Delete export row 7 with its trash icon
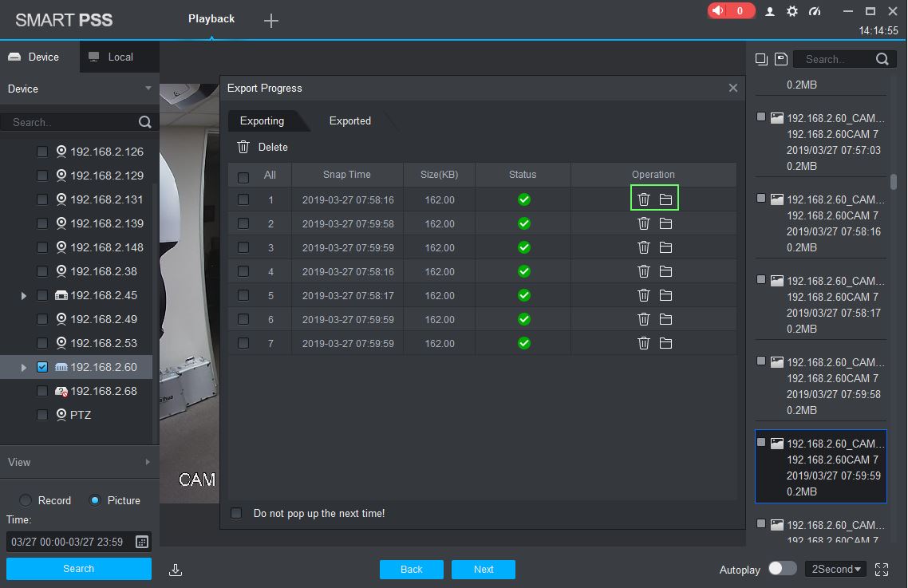 point(643,343)
